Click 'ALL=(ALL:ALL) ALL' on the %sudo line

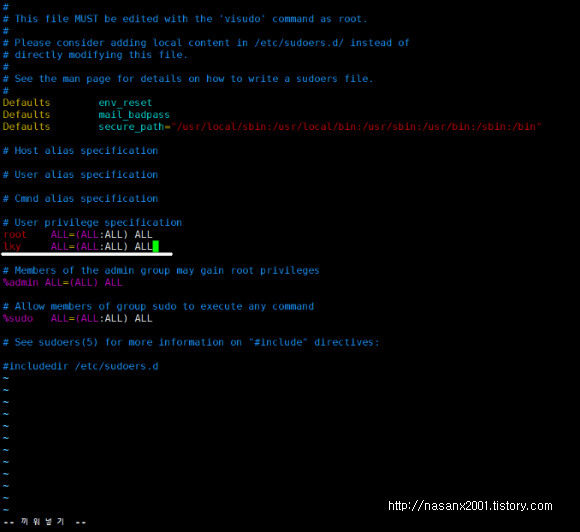[101, 319]
